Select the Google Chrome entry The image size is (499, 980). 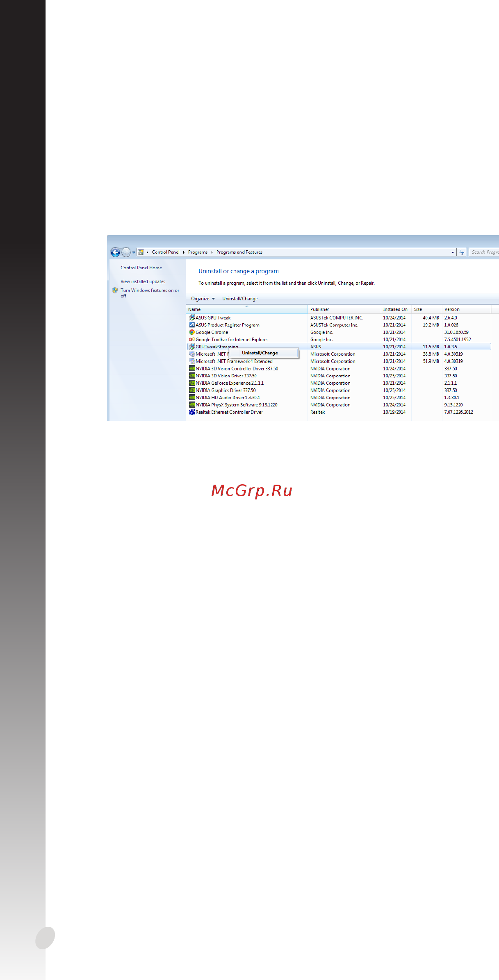coord(339,332)
